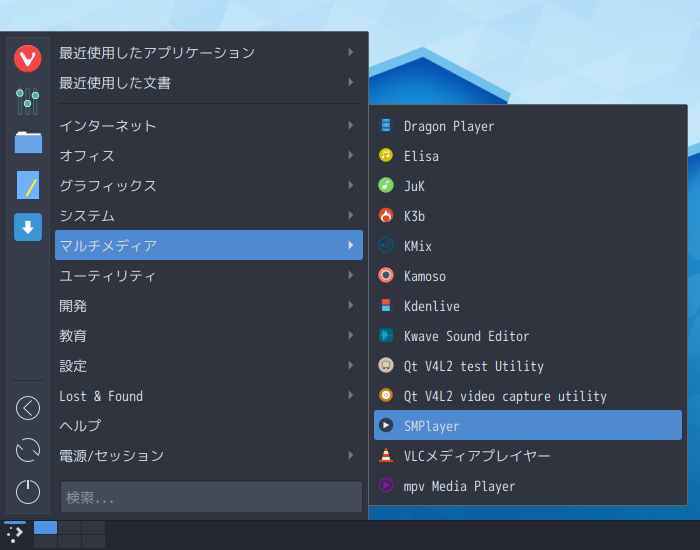Launch SMPlayer from multimedia list
The image size is (700, 550).
click(528, 425)
